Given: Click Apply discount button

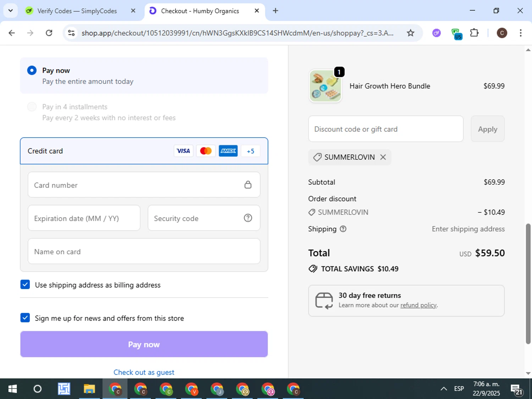Looking at the screenshot, I should tap(488, 129).
